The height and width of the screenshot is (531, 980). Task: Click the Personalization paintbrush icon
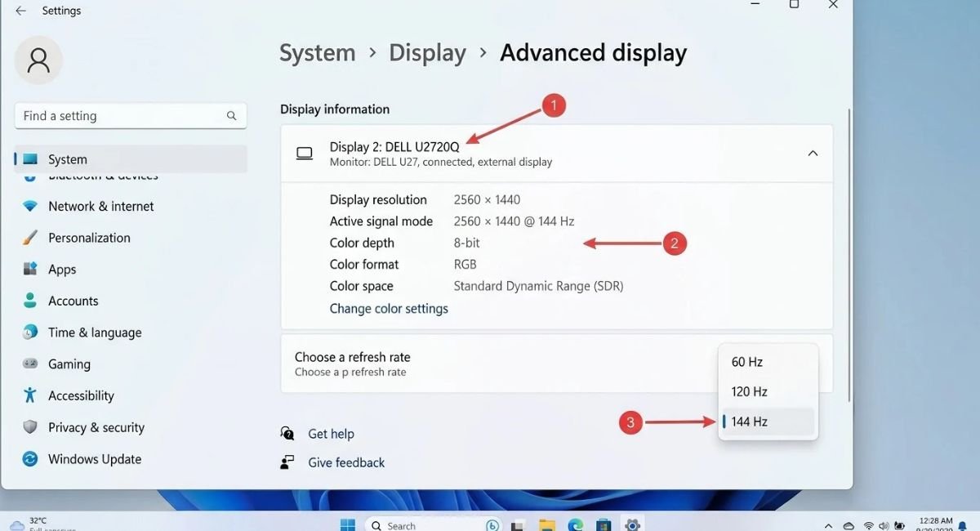click(30, 238)
